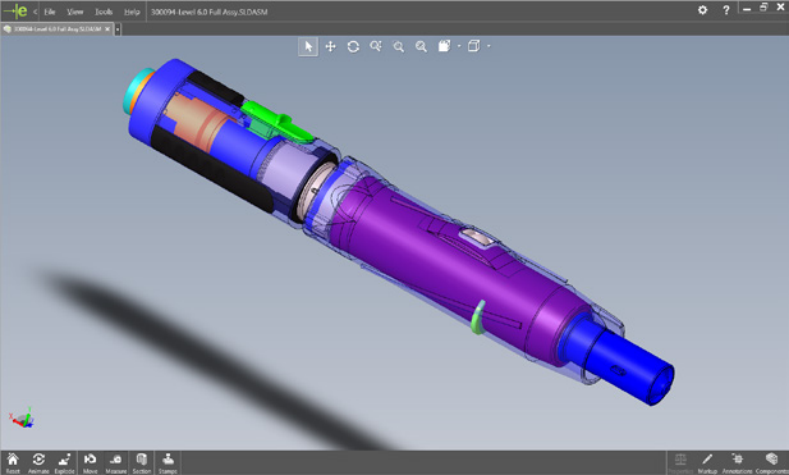Toggle the Markup panel
789x475 pixels.
click(x=707, y=461)
